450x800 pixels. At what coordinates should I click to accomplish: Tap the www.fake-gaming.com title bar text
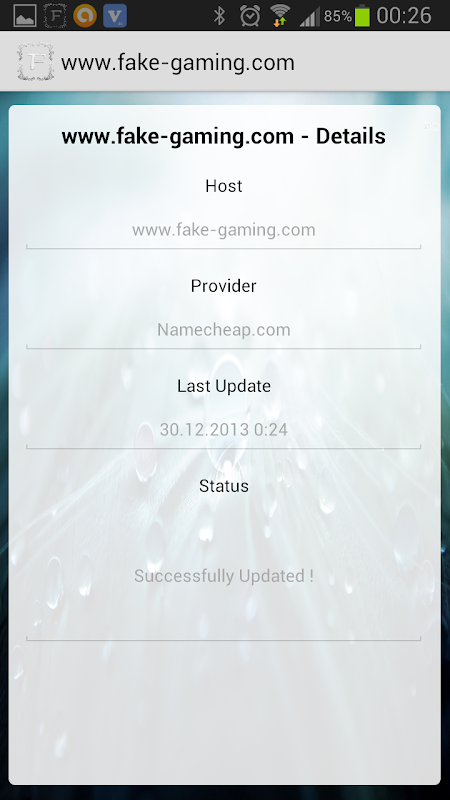pos(178,63)
